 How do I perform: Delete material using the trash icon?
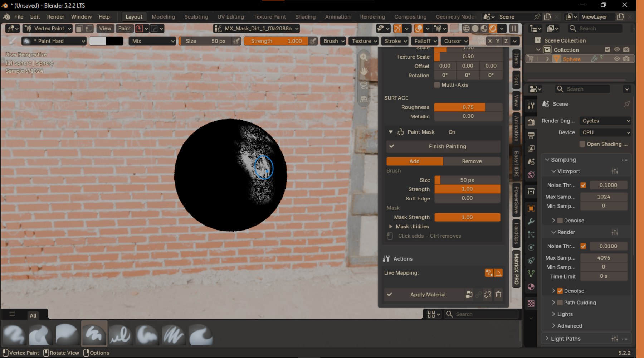click(x=498, y=295)
